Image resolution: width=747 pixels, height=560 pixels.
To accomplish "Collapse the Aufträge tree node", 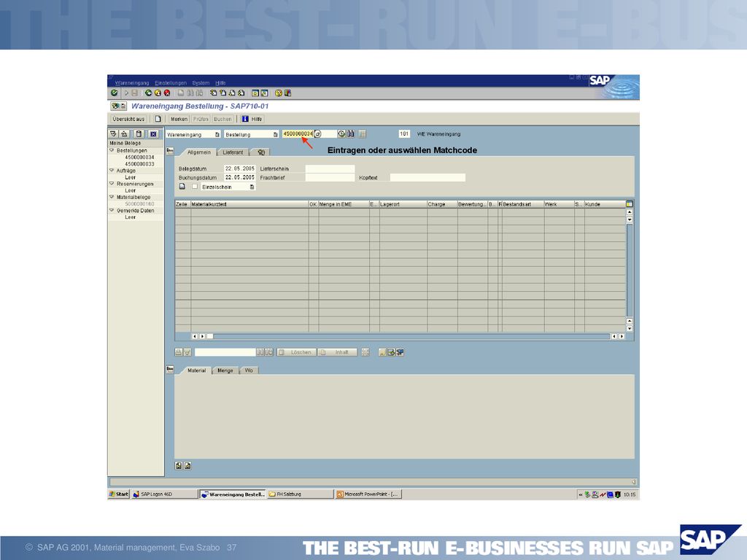I will [112, 170].
